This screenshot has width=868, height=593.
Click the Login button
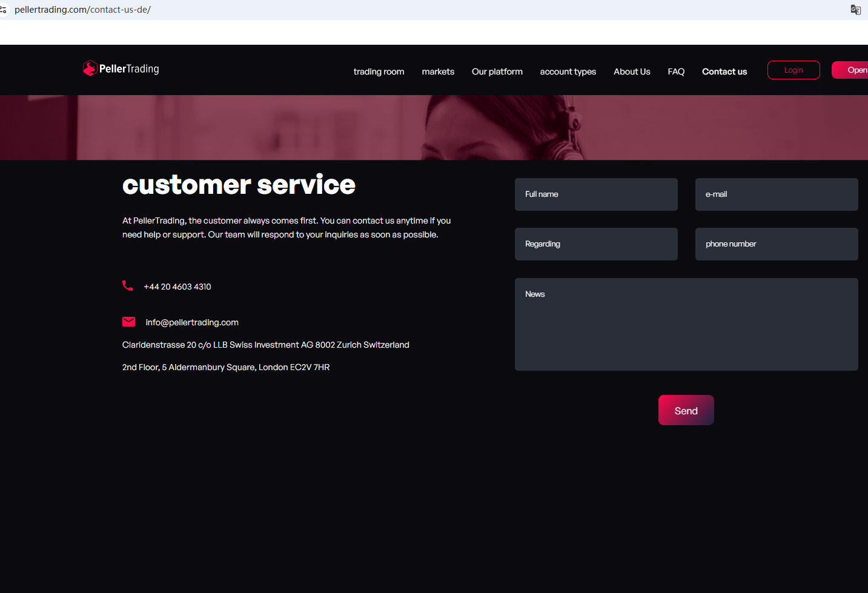coord(793,70)
